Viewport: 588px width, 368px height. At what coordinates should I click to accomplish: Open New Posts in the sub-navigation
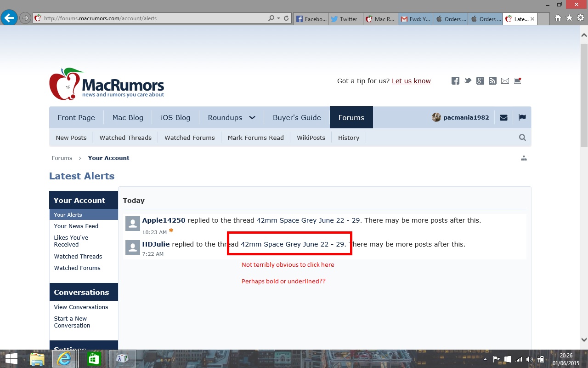pos(71,138)
